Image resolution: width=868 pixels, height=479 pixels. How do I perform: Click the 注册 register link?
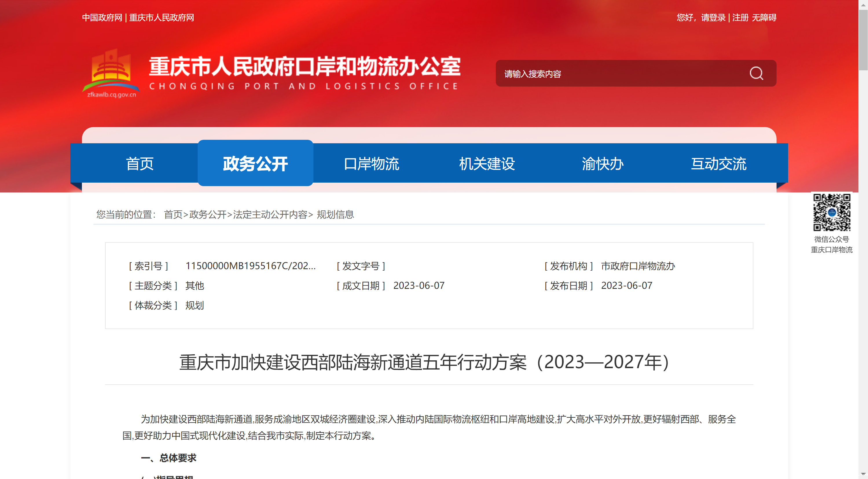[740, 18]
